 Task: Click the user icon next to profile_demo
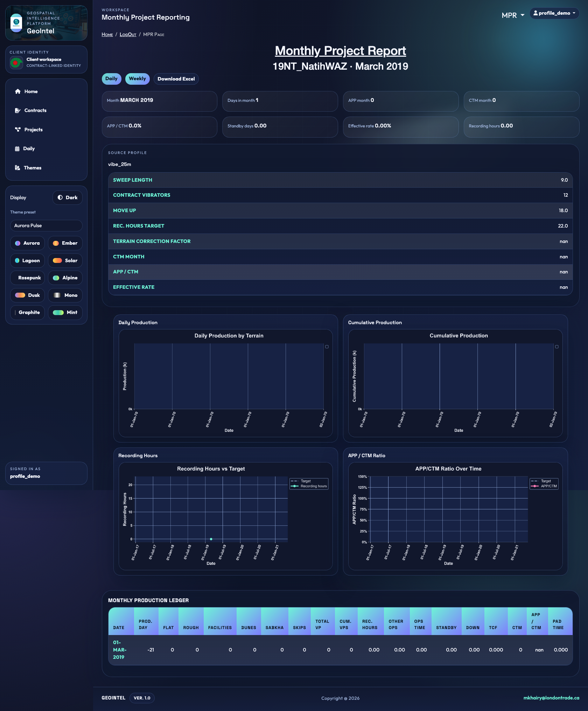[x=536, y=14]
